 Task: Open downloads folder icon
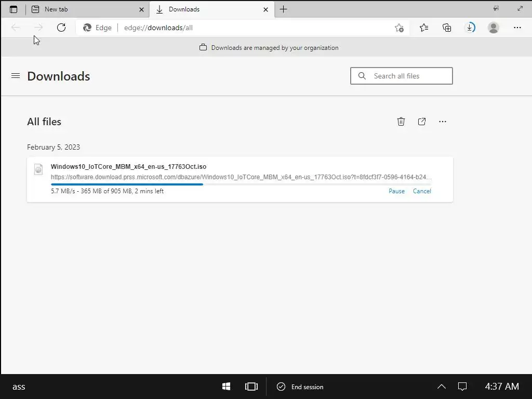point(422,122)
